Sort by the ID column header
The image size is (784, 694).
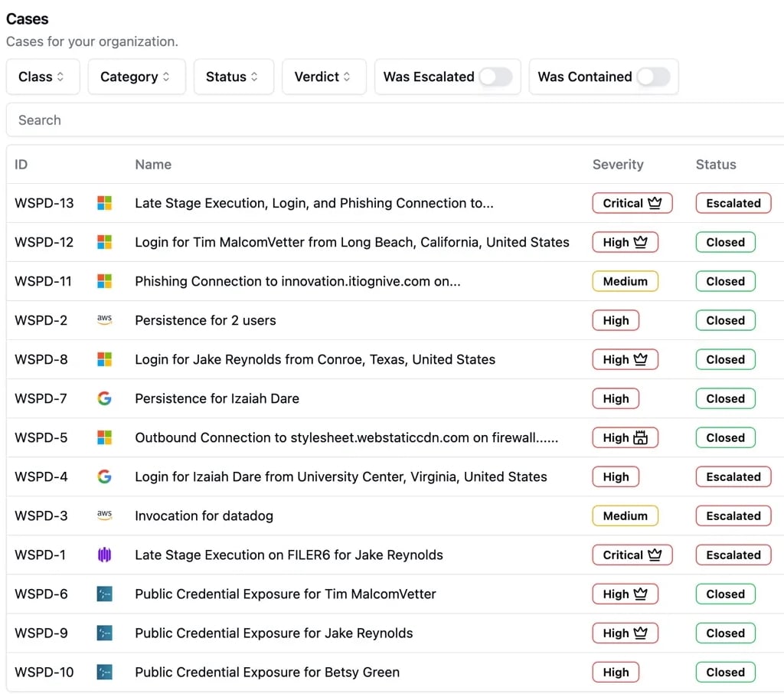point(21,165)
